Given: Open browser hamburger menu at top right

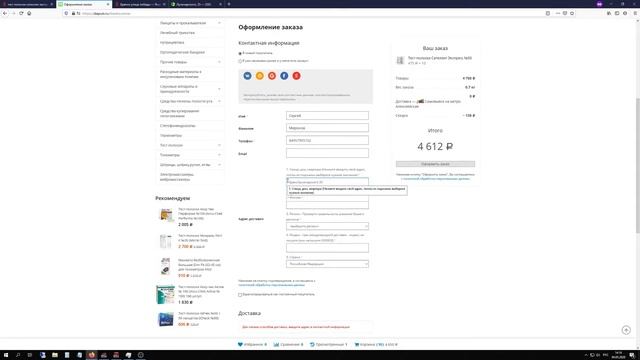Looking at the screenshot, I should pos(635,13).
